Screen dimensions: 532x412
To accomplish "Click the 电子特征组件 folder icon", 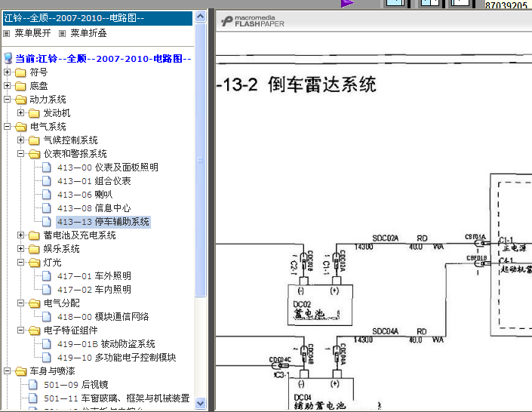I will 34,331.
